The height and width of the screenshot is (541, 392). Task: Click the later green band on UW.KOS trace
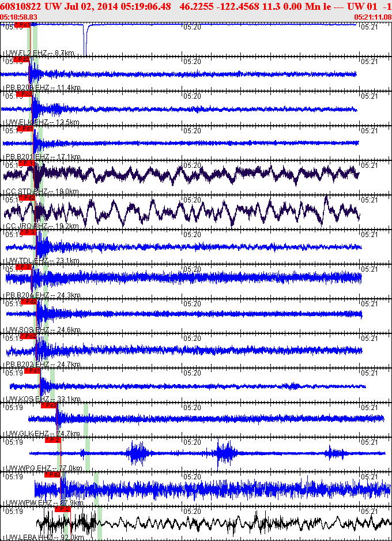pyautogui.click(x=52, y=385)
